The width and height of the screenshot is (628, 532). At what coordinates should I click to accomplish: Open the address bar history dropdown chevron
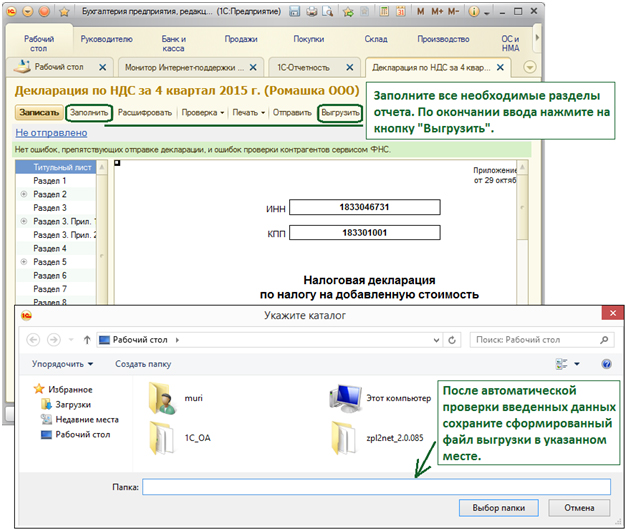tap(437, 340)
